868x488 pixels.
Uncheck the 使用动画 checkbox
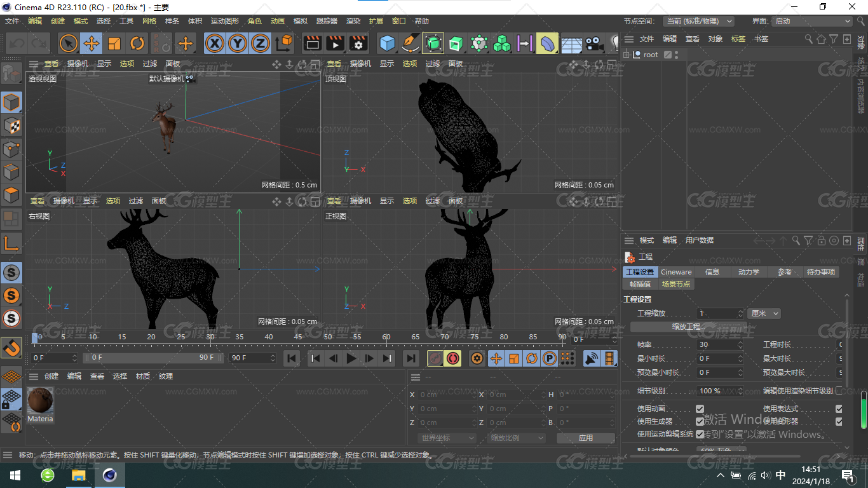pyautogui.click(x=700, y=409)
